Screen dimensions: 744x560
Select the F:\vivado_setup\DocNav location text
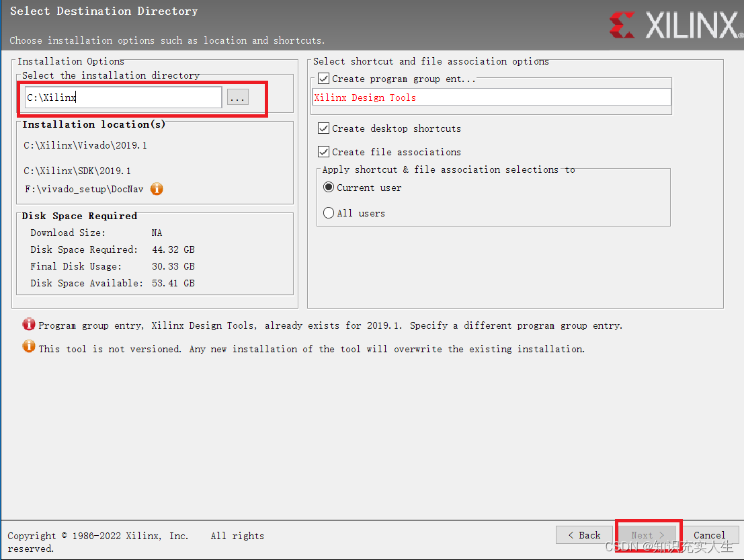click(x=84, y=189)
